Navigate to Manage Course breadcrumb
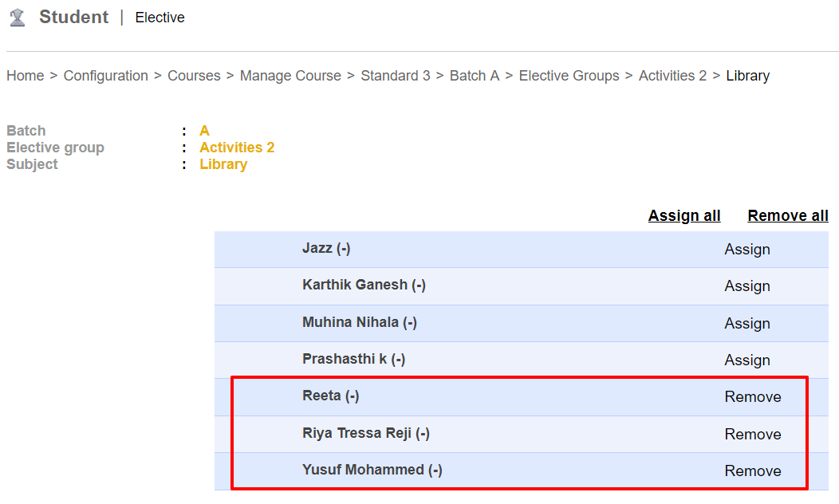 [x=290, y=76]
